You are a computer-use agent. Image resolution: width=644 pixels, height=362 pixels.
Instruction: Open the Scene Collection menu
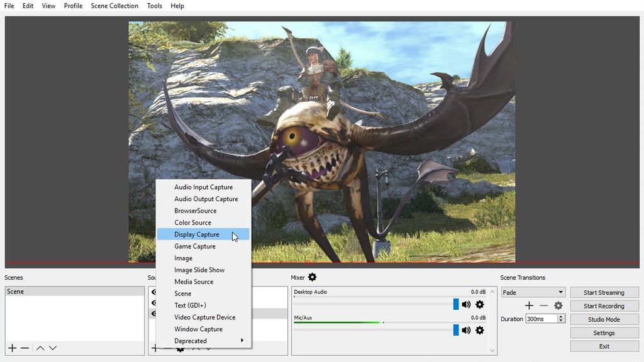[114, 6]
